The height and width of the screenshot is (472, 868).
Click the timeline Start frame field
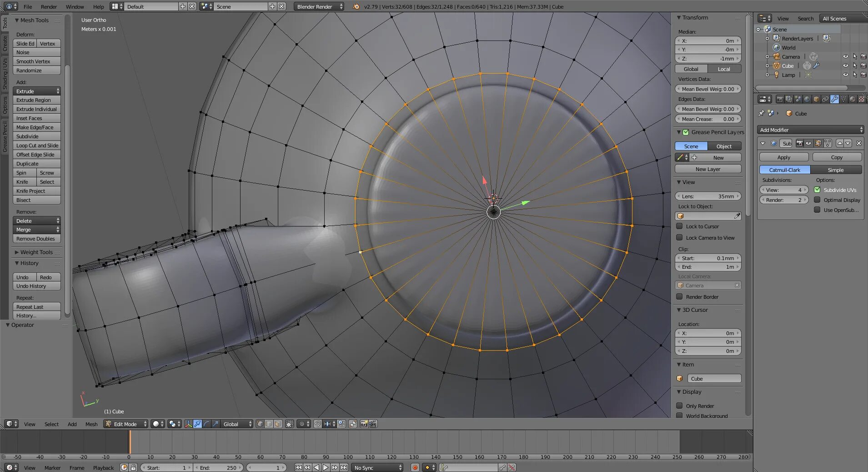[x=166, y=467]
